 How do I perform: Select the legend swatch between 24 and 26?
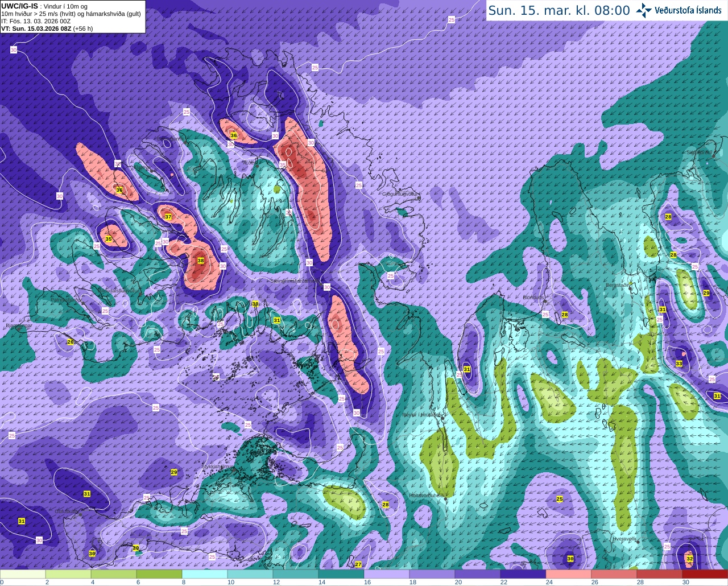[x=569, y=574]
